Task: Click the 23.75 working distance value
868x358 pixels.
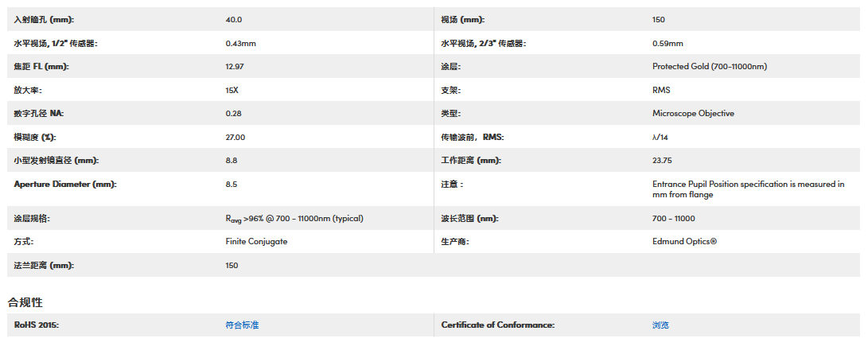Action: pos(662,161)
